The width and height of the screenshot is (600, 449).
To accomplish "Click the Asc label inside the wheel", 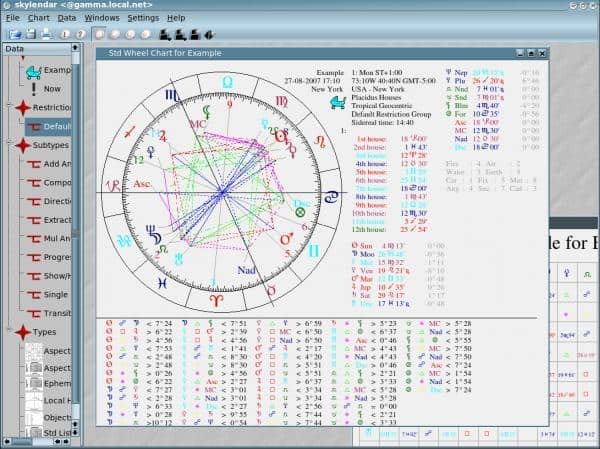I will click(141, 184).
